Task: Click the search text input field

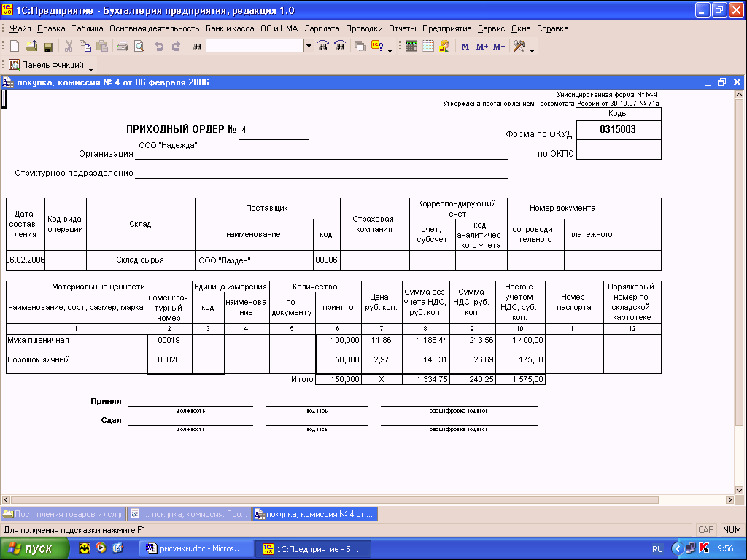Action: pos(254,46)
